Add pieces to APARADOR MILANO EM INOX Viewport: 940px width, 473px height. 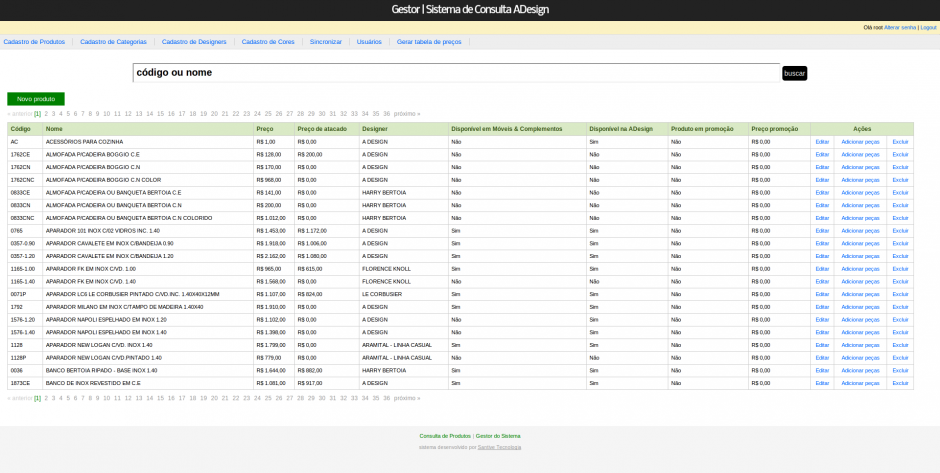tap(860, 307)
